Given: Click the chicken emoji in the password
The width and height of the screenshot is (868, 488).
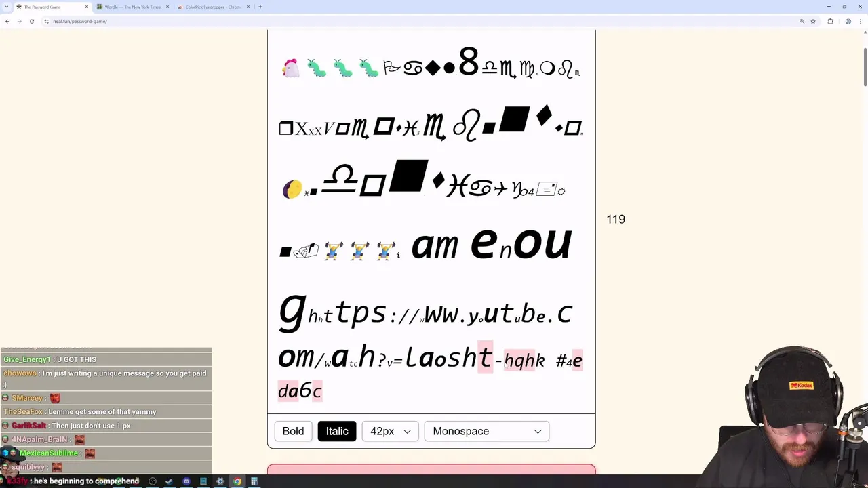Looking at the screenshot, I should [291, 68].
